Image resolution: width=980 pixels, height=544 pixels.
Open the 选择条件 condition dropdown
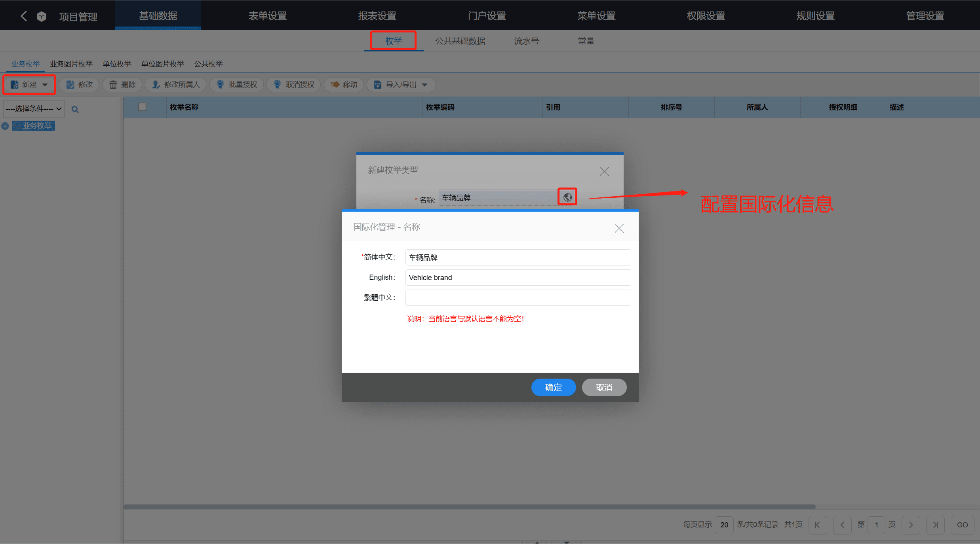coord(34,109)
